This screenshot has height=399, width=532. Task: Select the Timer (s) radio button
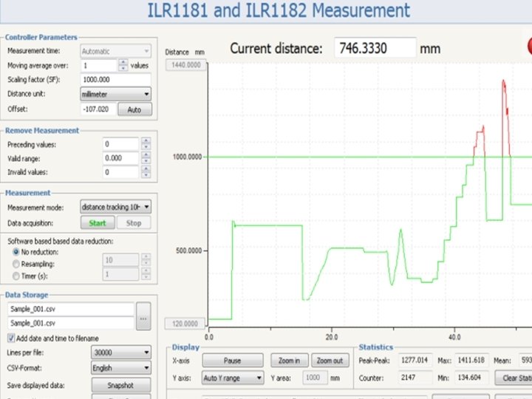(x=16, y=276)
